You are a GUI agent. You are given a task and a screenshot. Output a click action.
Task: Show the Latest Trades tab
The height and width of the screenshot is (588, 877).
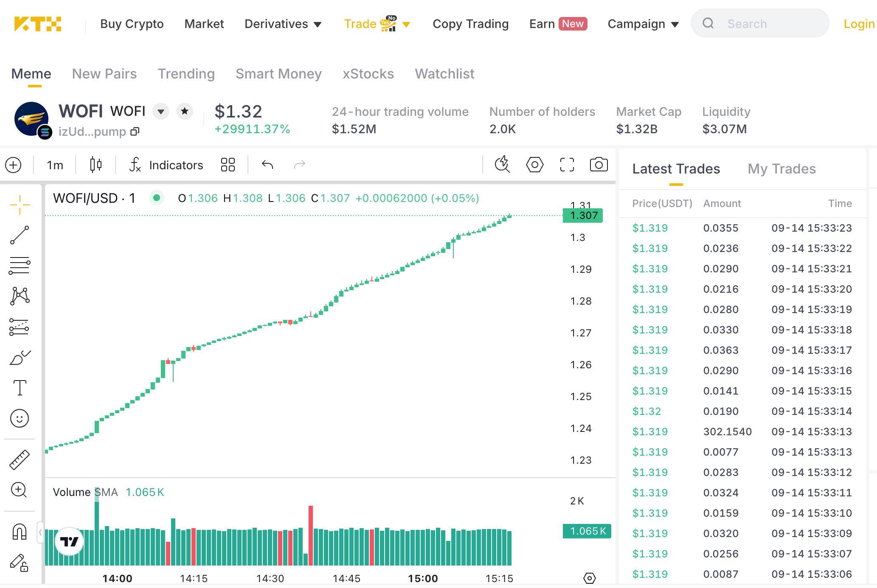click(x=676, y=169)
